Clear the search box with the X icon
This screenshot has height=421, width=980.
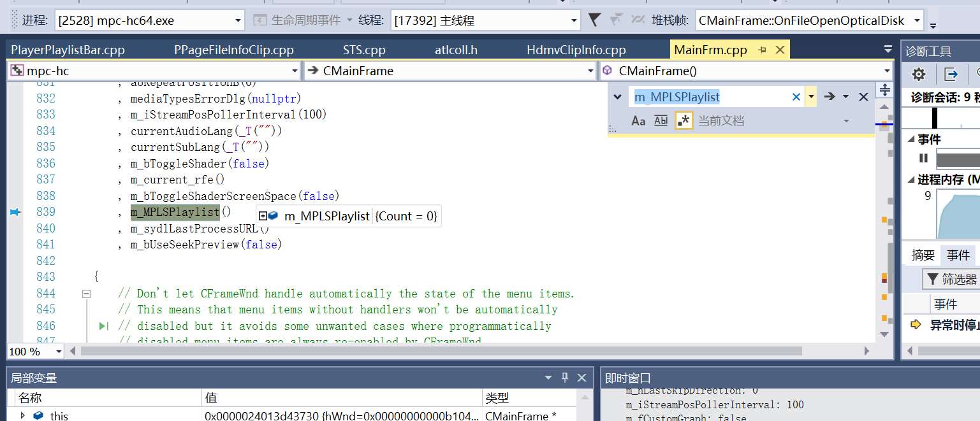pyautogui.click(x=796, y=96)
